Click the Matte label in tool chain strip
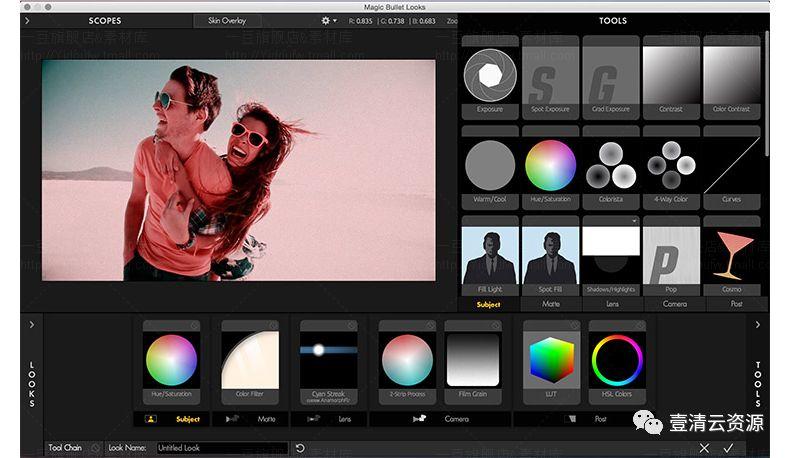Image resolution: width=790 pixels, height=458 pixels. coord(267,419)
